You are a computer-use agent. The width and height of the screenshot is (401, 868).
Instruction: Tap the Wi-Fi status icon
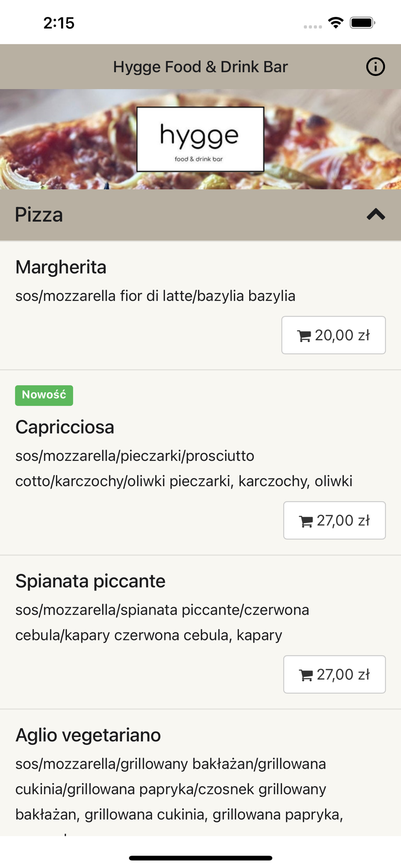[x=335, y=23]
